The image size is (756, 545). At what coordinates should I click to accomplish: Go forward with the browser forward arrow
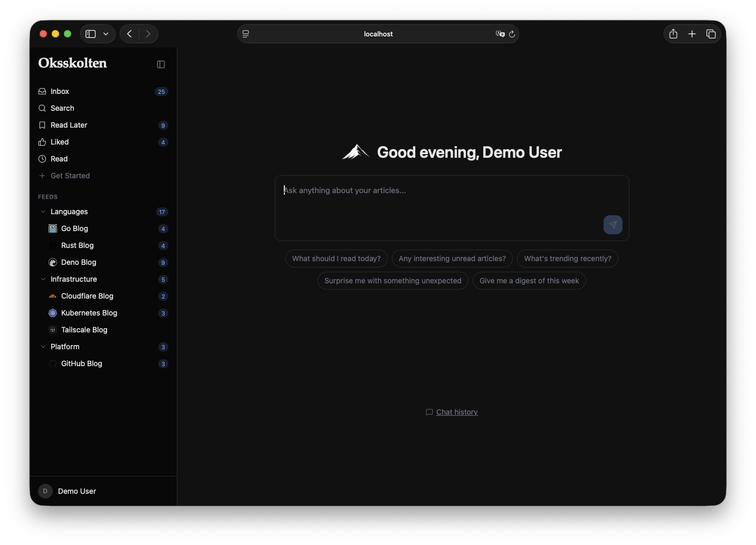tap(148, 34)
